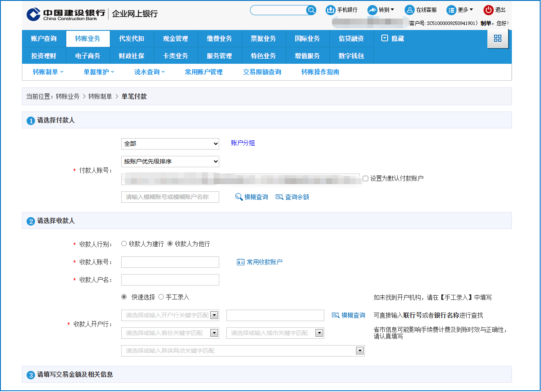Click the 收款人账号 input field
The width and height of the screenshot is (541, 392).
[x=170, y=262]
